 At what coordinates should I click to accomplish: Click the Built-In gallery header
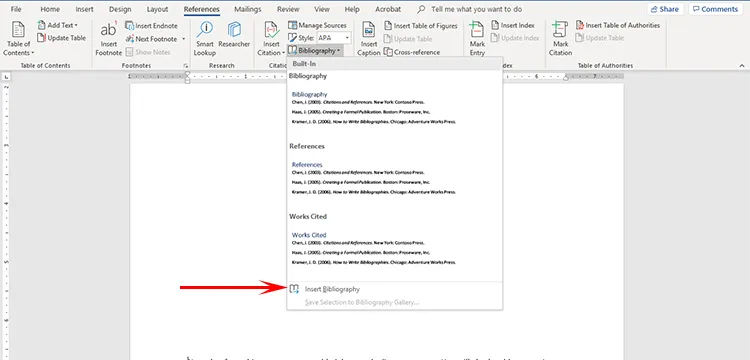[x=395, y=64]
